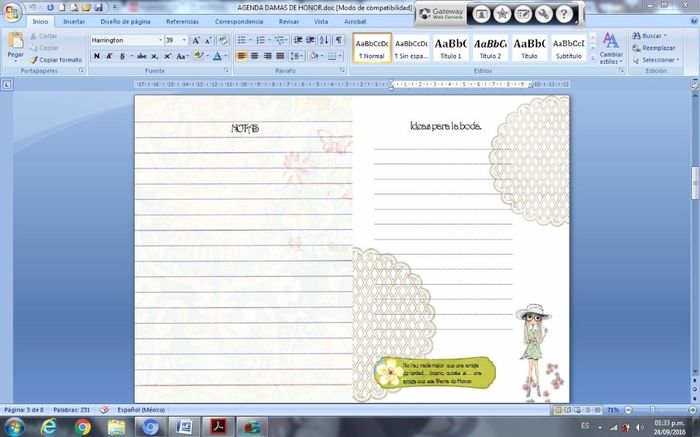
Task: Click zoom out minus button
Action: point(628,409)
